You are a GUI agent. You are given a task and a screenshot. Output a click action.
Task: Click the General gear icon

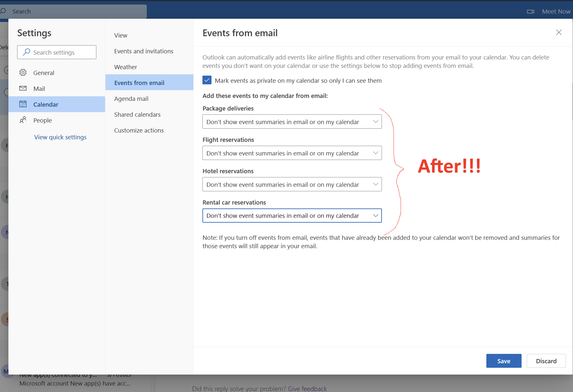23,73
